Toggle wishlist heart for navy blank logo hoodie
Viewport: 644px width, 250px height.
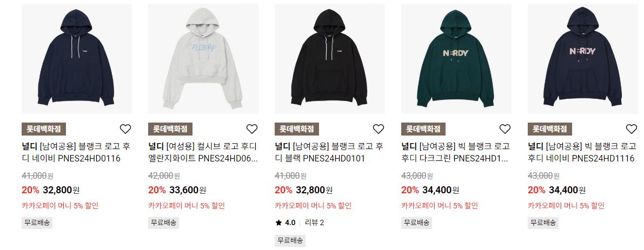125,129
